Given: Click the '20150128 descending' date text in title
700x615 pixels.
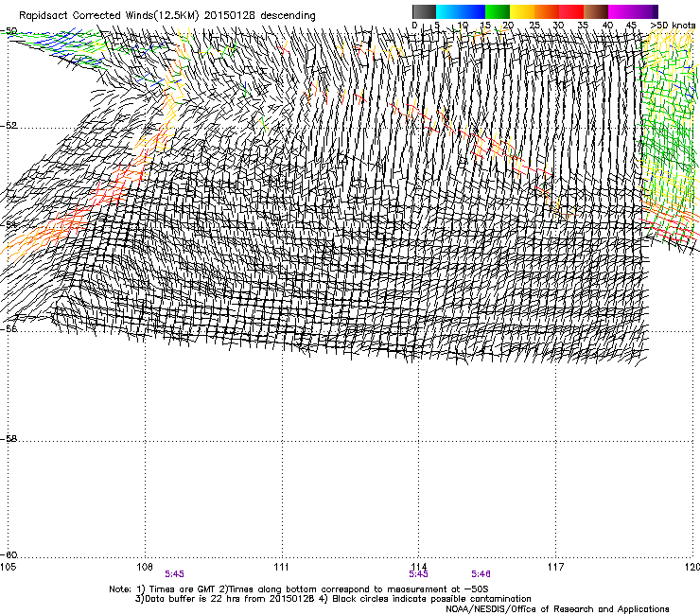Looking at the screenshot, I should [x=260, y=16].
